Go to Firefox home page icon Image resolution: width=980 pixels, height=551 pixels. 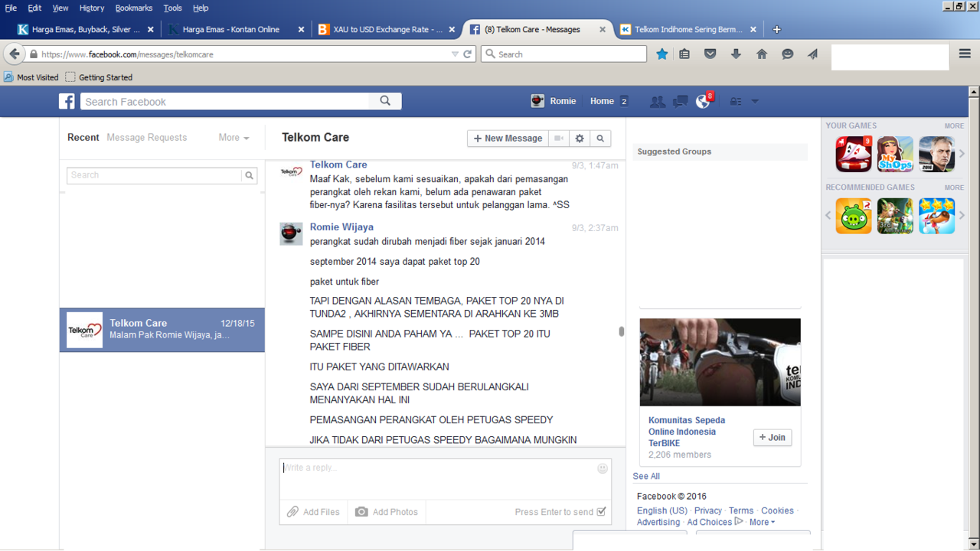762,54
